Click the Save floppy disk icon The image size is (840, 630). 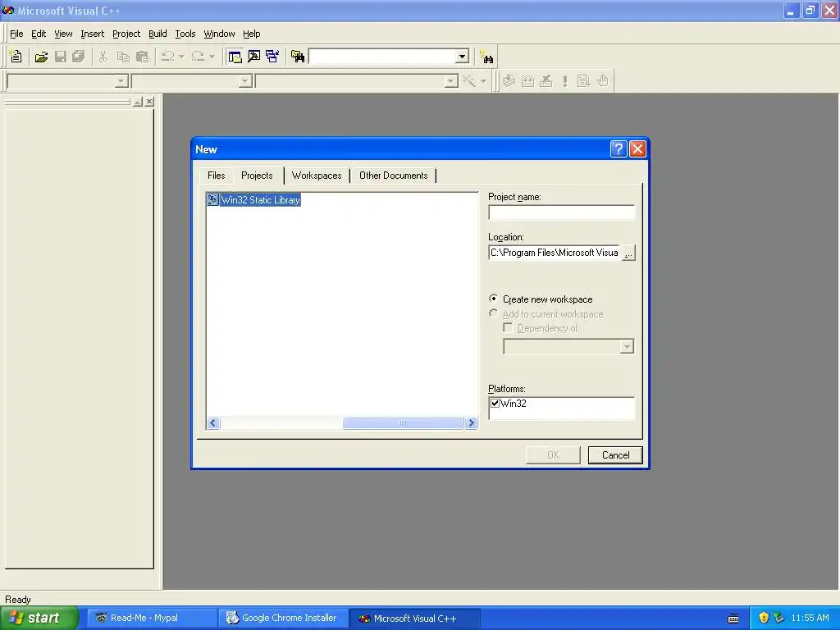61,57
